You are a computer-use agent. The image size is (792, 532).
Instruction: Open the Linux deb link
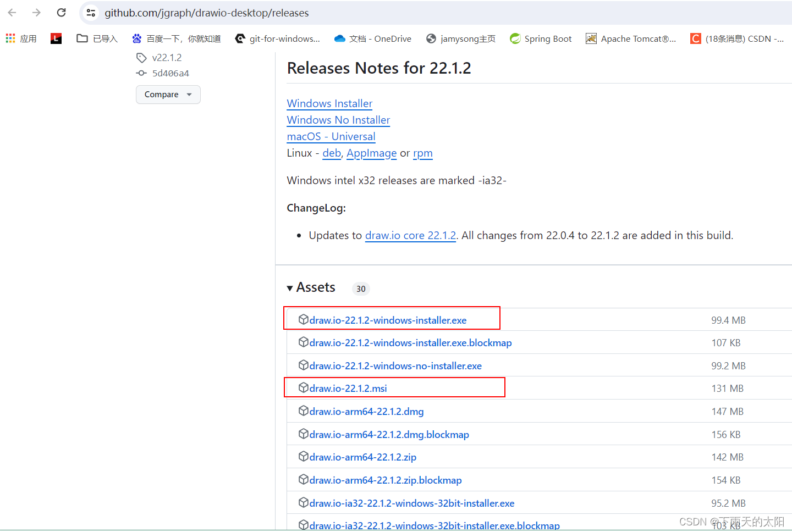pyautogui.click(x=332, y=153)
